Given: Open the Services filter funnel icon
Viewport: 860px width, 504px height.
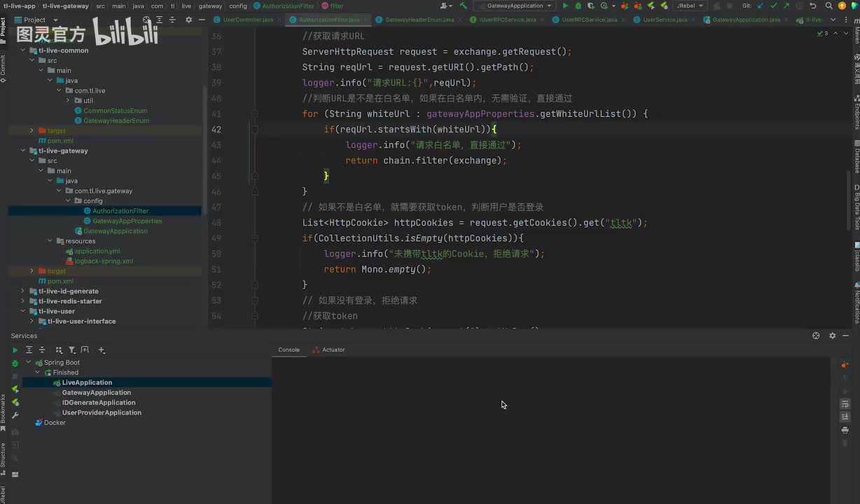Looking at the screenshot, I should click(71, 350).
